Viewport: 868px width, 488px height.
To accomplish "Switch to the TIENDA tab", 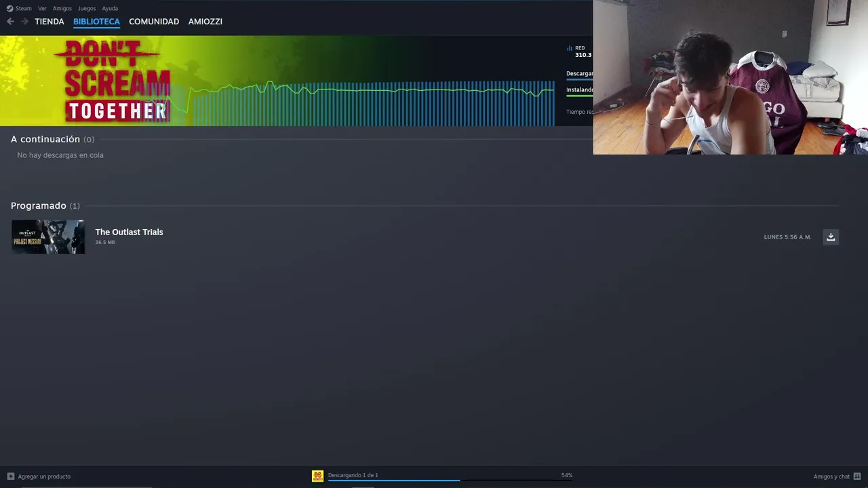I will (50, 22).
